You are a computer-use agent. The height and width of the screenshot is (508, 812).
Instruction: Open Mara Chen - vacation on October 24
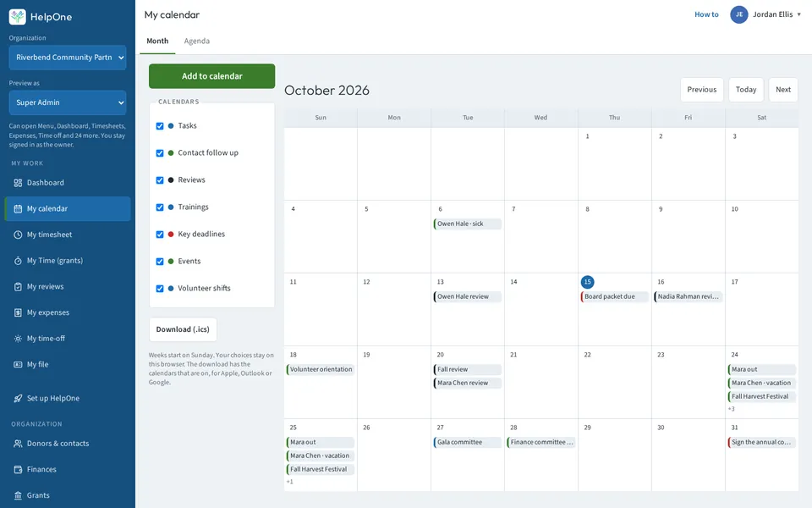(x=762, y=383)
